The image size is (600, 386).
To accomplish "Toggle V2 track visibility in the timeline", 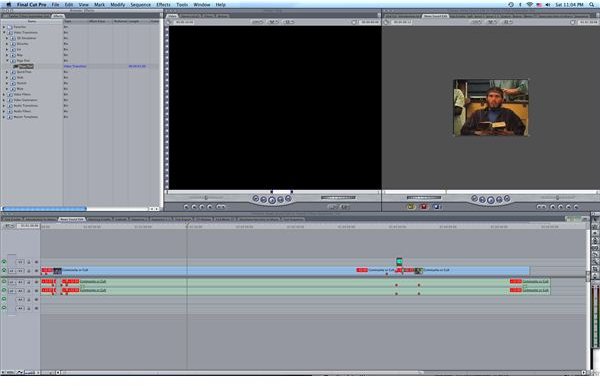I will (x=4, y=262).
